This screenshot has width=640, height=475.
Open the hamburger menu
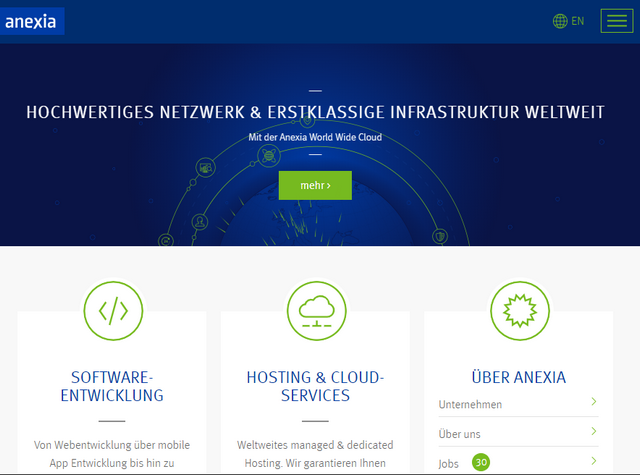point(617,21)
